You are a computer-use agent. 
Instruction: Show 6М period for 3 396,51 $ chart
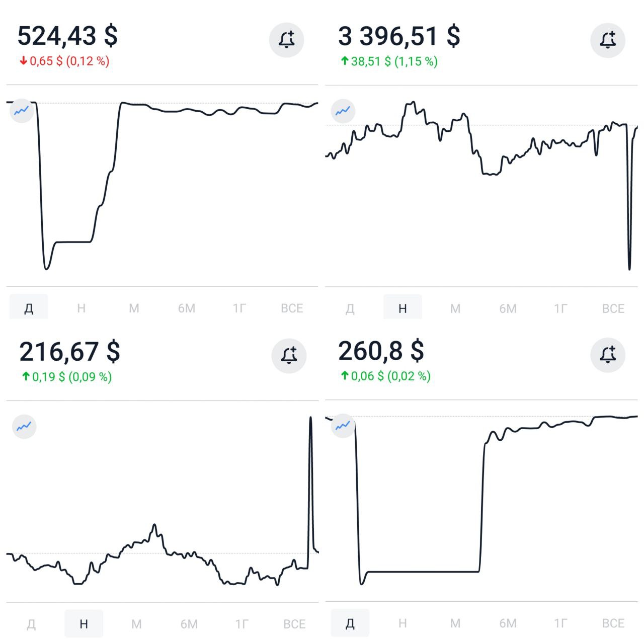(508, 308)
